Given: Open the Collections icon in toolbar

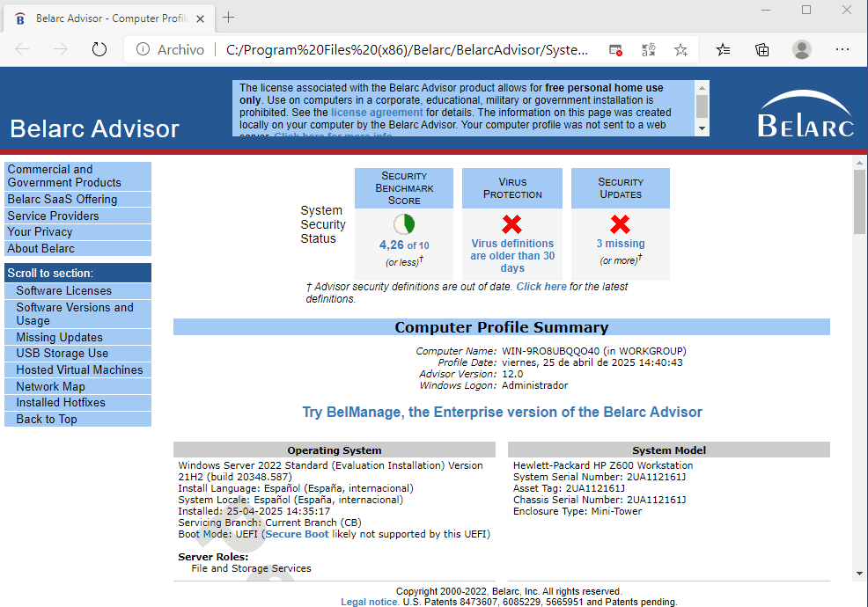Looking at the screenshot, I should [x=762, y=50].
